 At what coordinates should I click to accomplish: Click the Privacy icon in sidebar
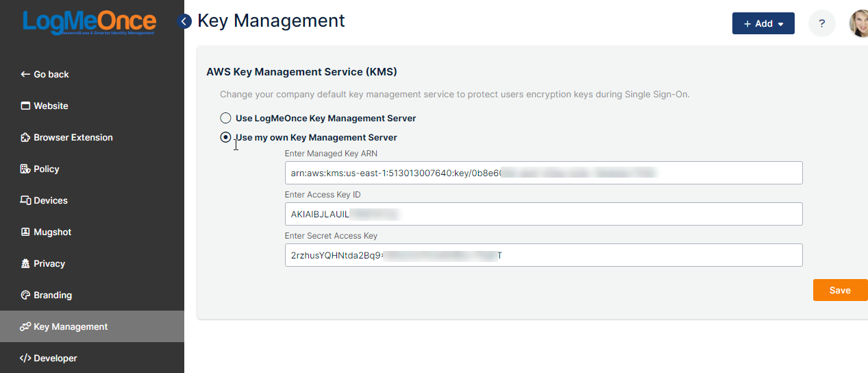point(25,263)
